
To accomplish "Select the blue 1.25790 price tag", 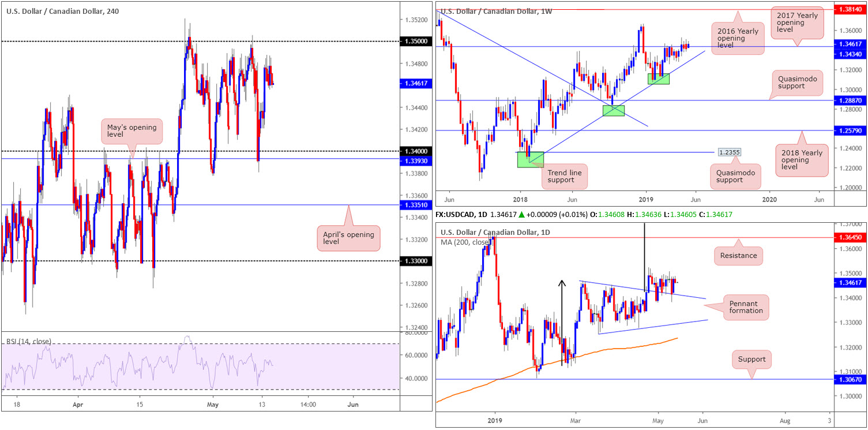I will click(x=851, y=131).
